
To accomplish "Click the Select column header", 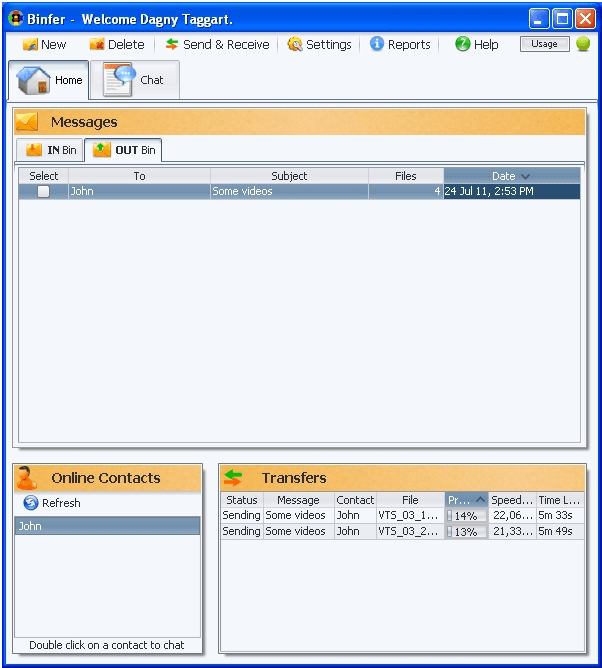I will (x=44, y=176).
